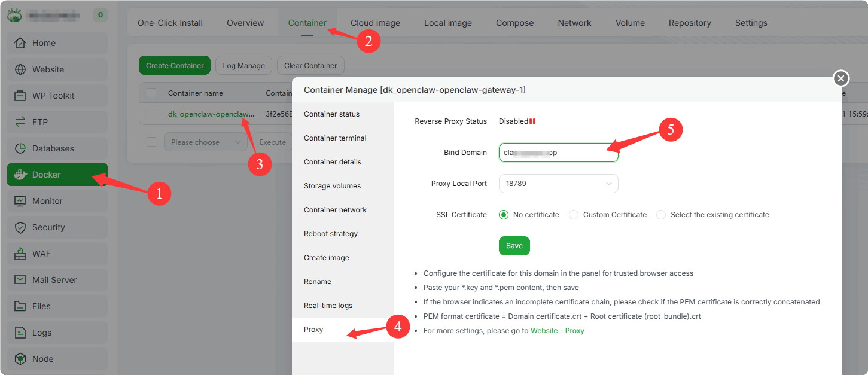Open Container details in dialog menu
Image resolution: width=868 pixels, height=375 pixels.
(x=343, y=162)
